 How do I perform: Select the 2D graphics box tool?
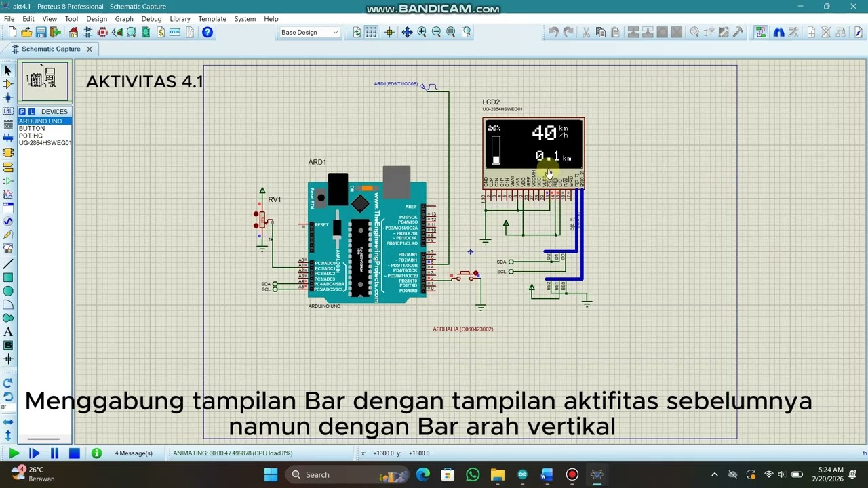pyautogui.click(x=8, y=277)
